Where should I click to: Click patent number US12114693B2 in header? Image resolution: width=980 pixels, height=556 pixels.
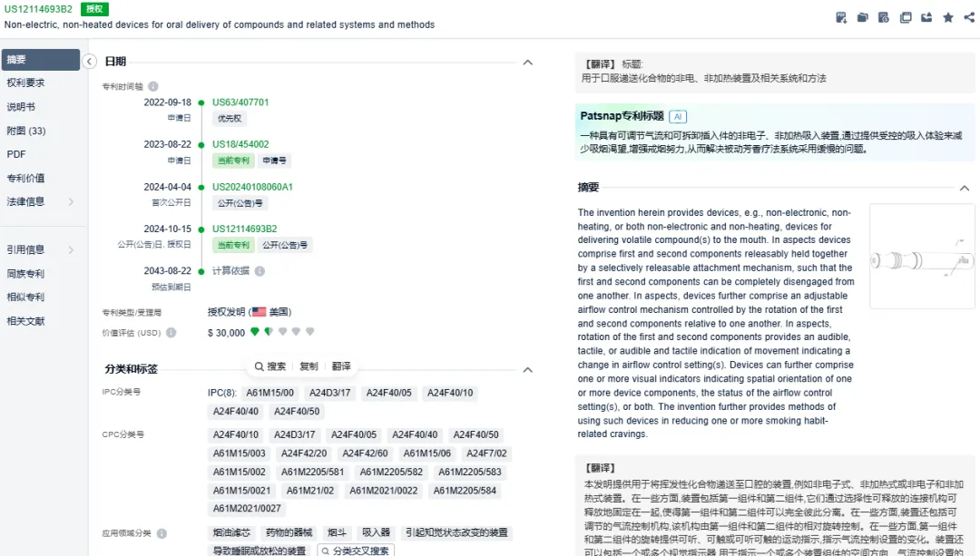coord(39,9)
